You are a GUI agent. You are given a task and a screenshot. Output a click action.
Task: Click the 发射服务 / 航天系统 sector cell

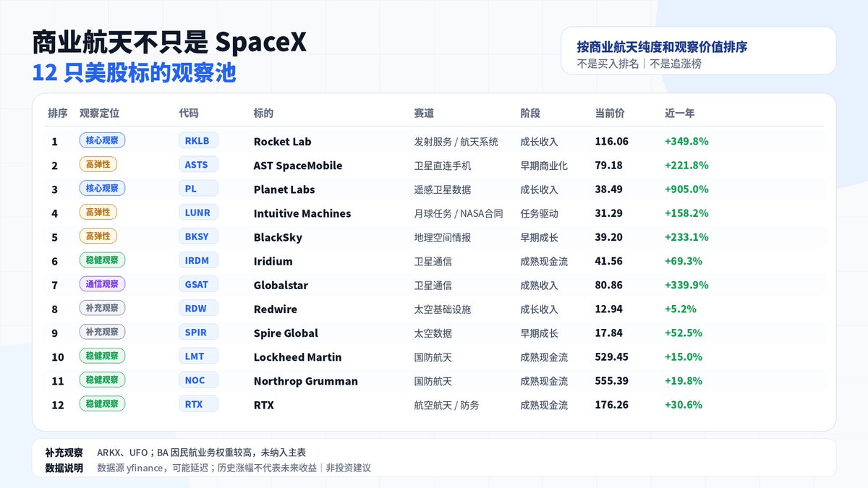(456, 142)
